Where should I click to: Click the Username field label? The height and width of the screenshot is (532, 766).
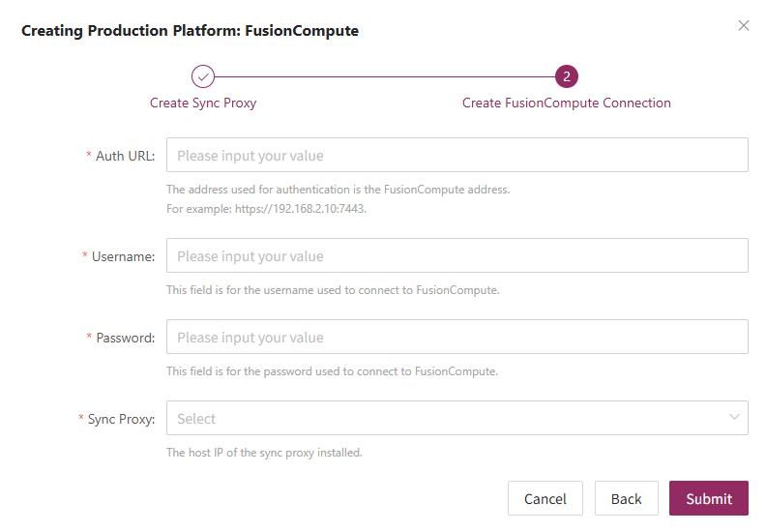pyautogui.click(x=123, y=256)
